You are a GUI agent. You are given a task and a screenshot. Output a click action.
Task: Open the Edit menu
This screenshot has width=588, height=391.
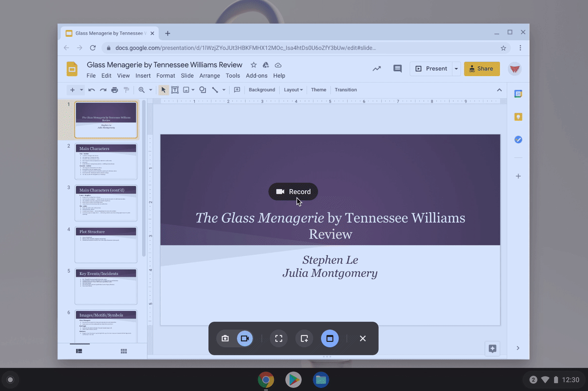coord(107,76)
